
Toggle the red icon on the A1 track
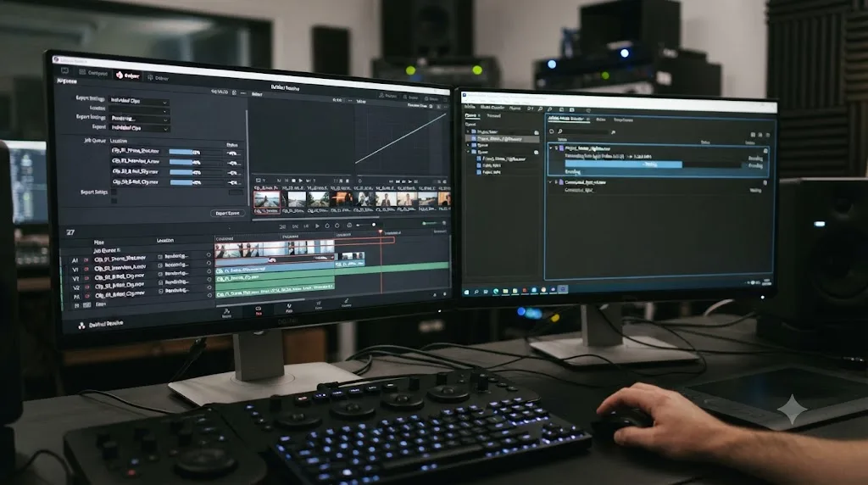[86, 259]
